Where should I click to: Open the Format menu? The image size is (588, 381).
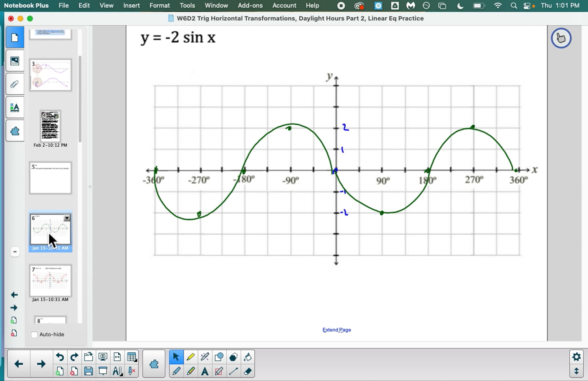[159, 5]
